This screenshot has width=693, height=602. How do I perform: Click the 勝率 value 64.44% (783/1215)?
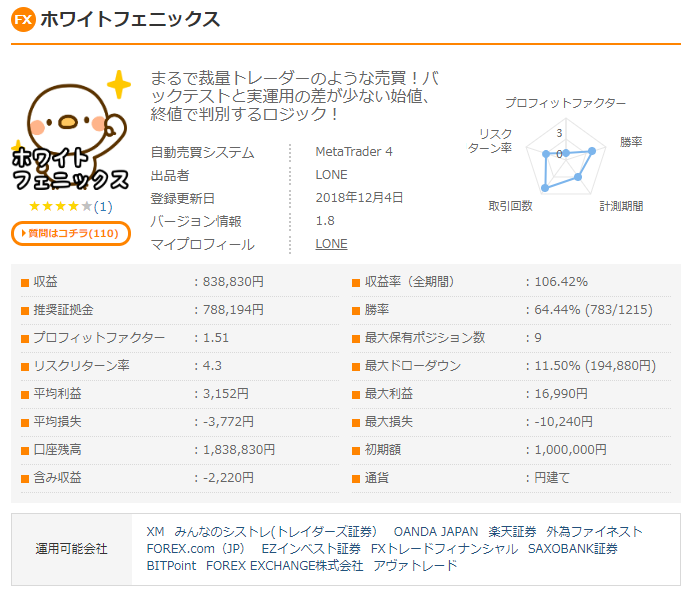(593, 310)
